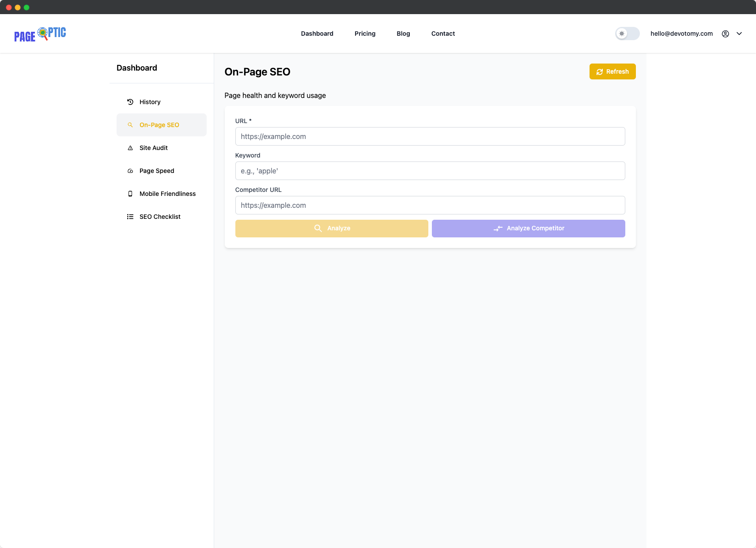
Task: Focus the URL input field
Action: pos(430,136)
